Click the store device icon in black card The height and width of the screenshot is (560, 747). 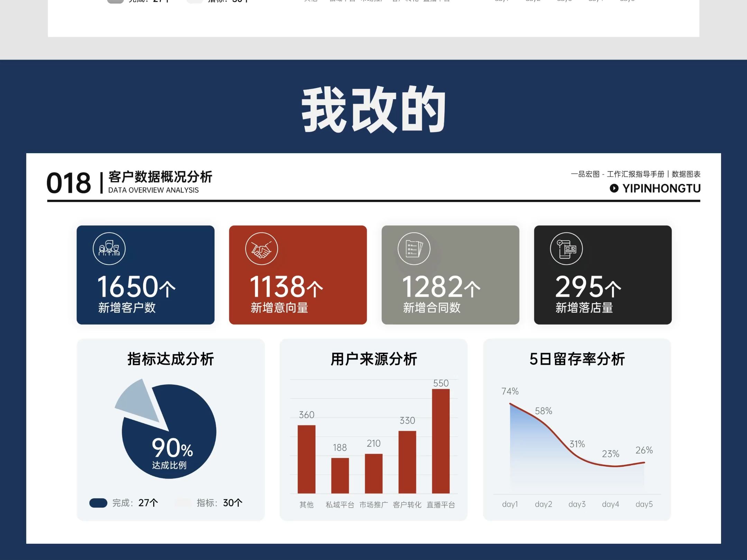click(x=566, y=249)
